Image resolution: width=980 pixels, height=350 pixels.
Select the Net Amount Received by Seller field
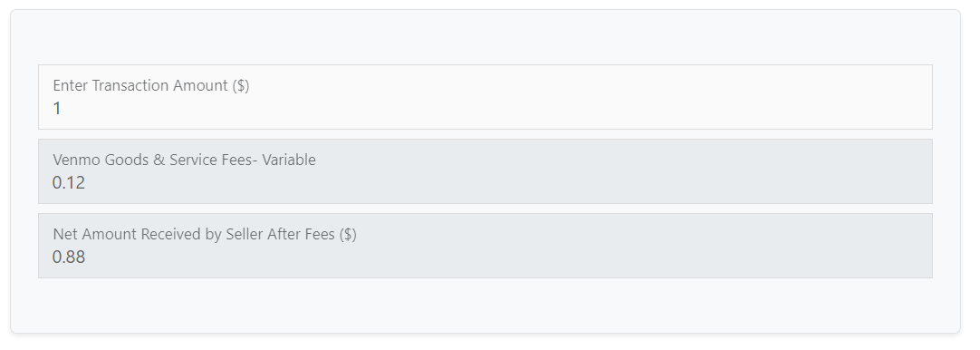pos(485,246)
